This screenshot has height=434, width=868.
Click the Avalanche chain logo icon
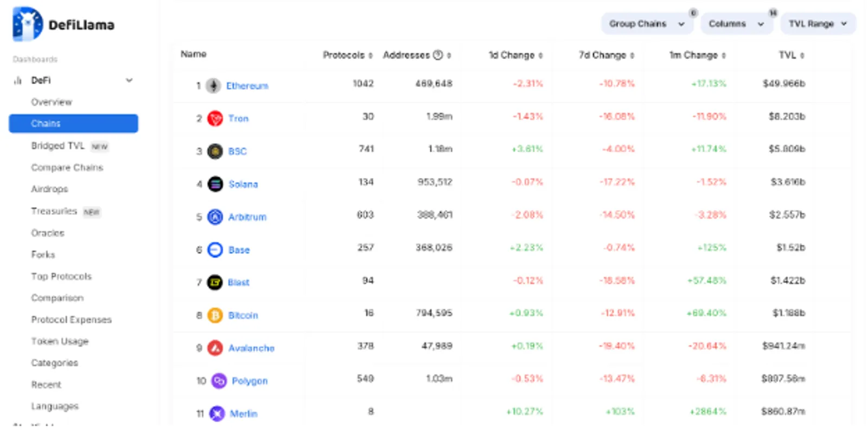tap(215, 348)
